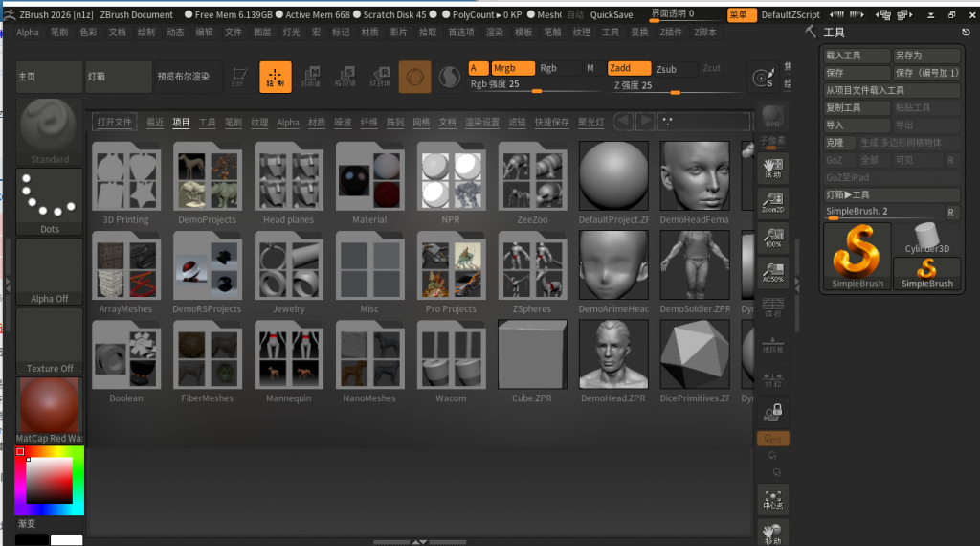
Task: Open the Dots stroke selector
Action: click(x=50, y=201)
